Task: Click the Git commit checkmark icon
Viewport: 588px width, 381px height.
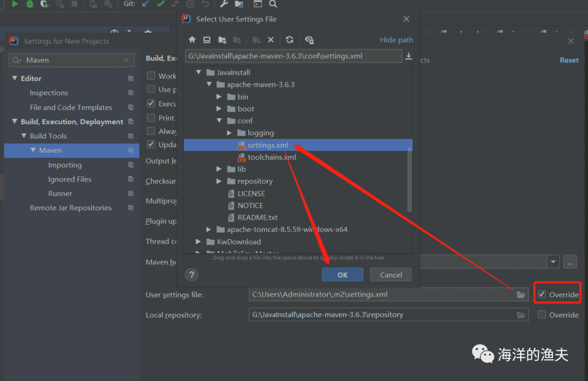Action: [x=161, y=4]
